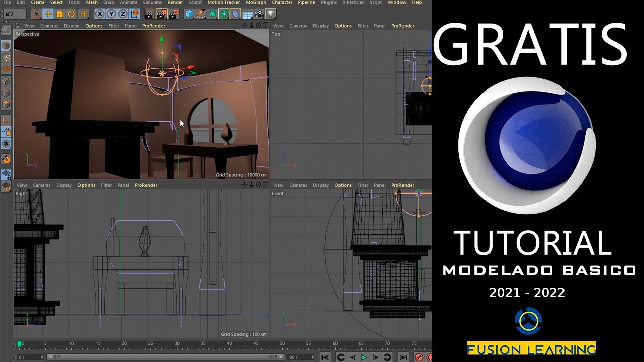Image resolution: width=644 pixels, height=362 pixels.
Task: Click the Make Editable icon in sidebar
Action: [x=6, y=31]
